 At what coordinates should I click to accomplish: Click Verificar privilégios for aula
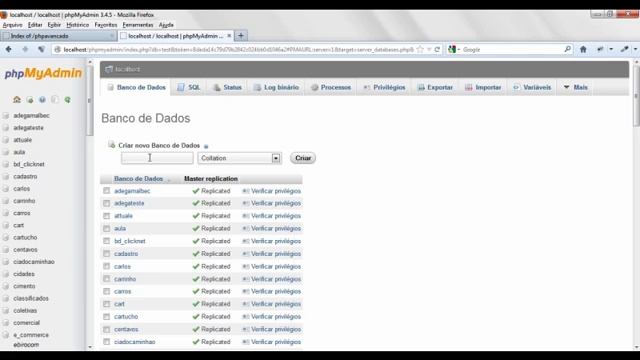[276, 229]
